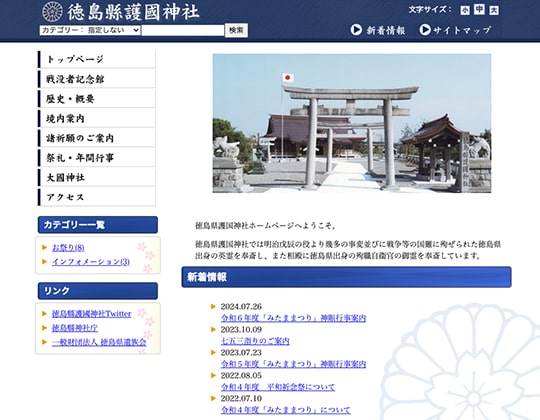Select large text size 大
540x420 pixels.
(494, 10)
